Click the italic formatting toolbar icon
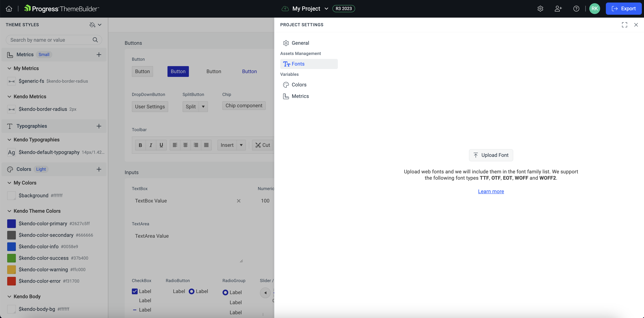 (x=151, y=145)
